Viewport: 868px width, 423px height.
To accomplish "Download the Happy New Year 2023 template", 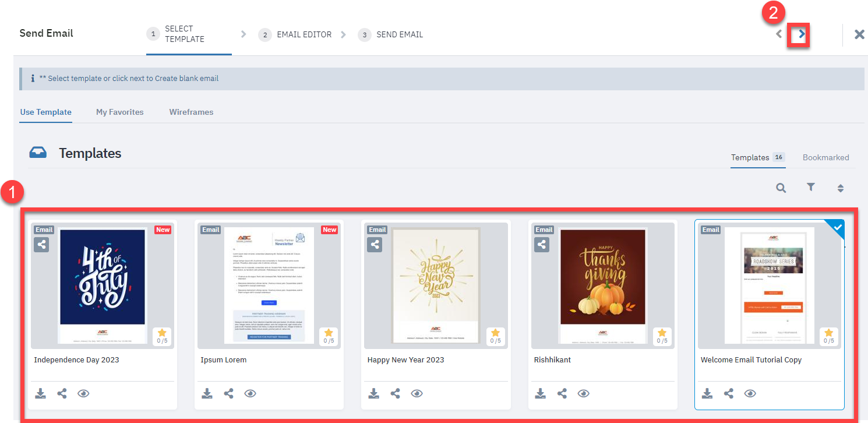I will (x=373, y=393).
